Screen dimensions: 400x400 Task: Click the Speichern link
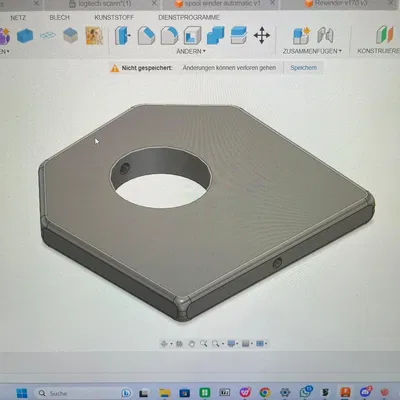(303, 68)
